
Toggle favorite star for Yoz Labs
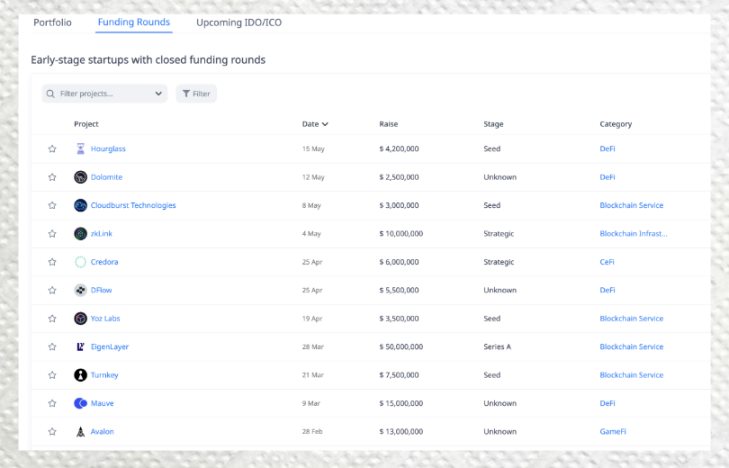52,319
